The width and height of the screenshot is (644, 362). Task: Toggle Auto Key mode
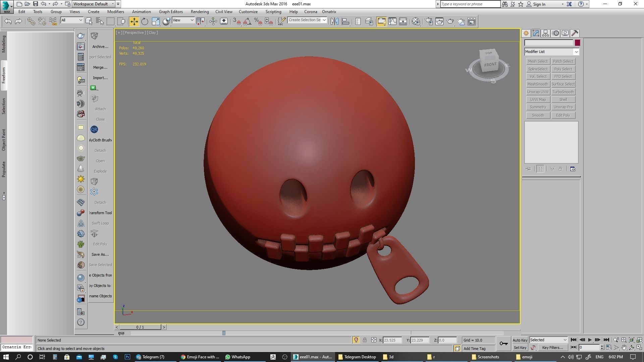tap(520, 340)
